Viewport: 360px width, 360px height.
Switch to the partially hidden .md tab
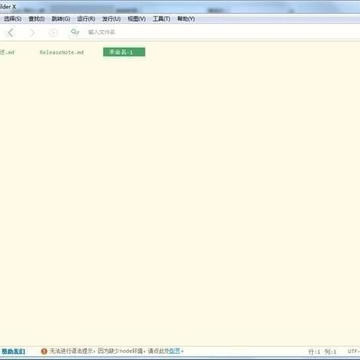click(x=7, y=52)
